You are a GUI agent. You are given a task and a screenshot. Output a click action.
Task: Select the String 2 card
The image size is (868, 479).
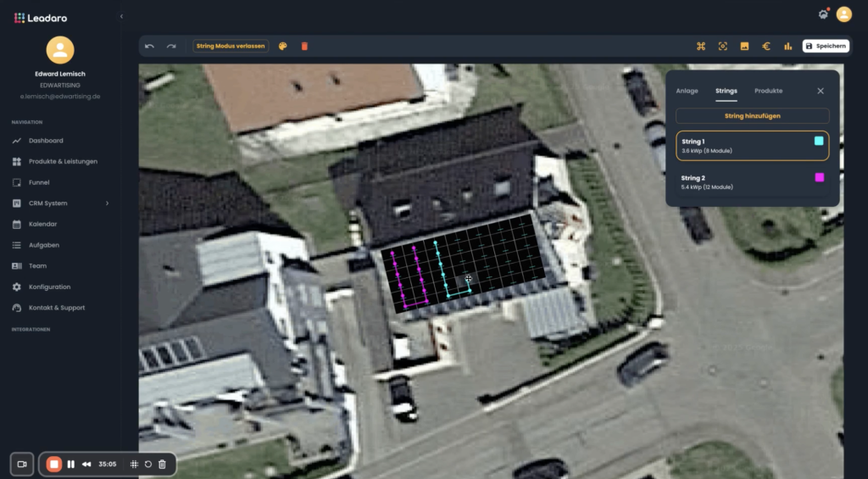coord(753,182)
